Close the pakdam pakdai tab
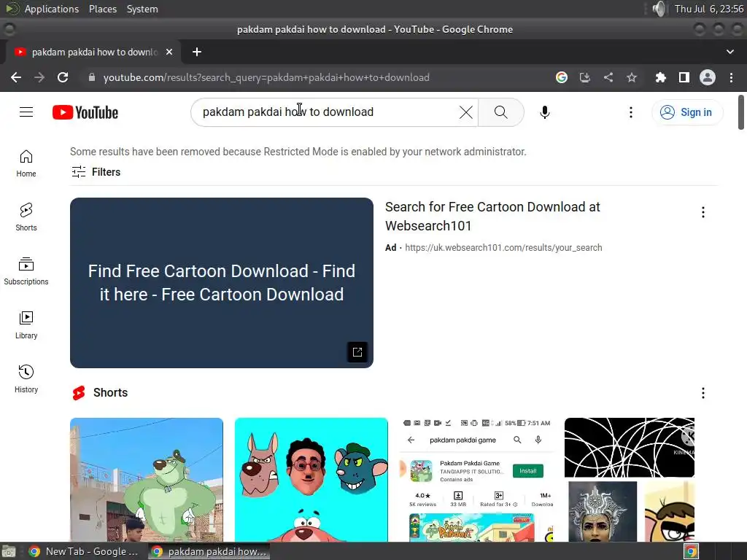747x560 pixels. click(169, 52)
